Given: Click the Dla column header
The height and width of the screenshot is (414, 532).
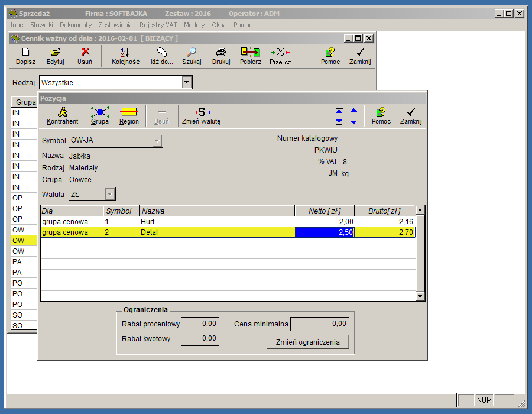Looking at the screenshot, I should [72, 211].
